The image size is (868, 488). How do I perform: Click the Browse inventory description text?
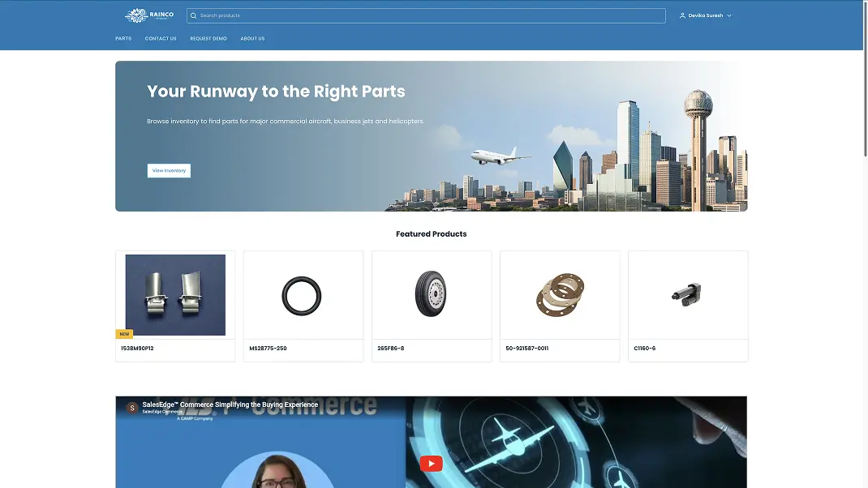point(286,121)
